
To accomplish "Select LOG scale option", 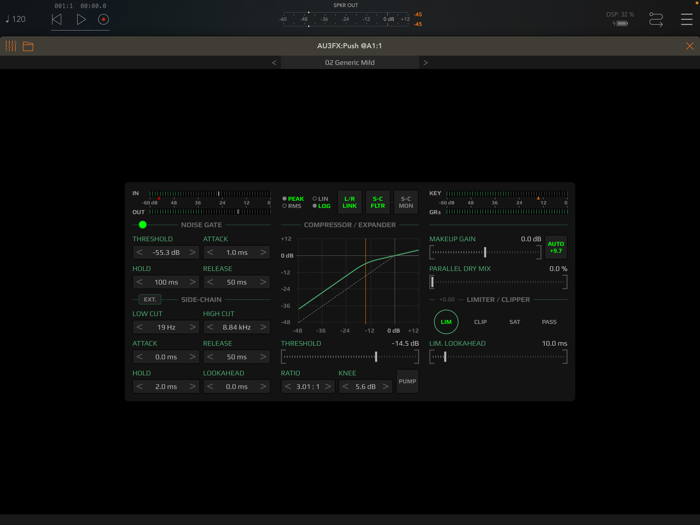I will point(321,206).
